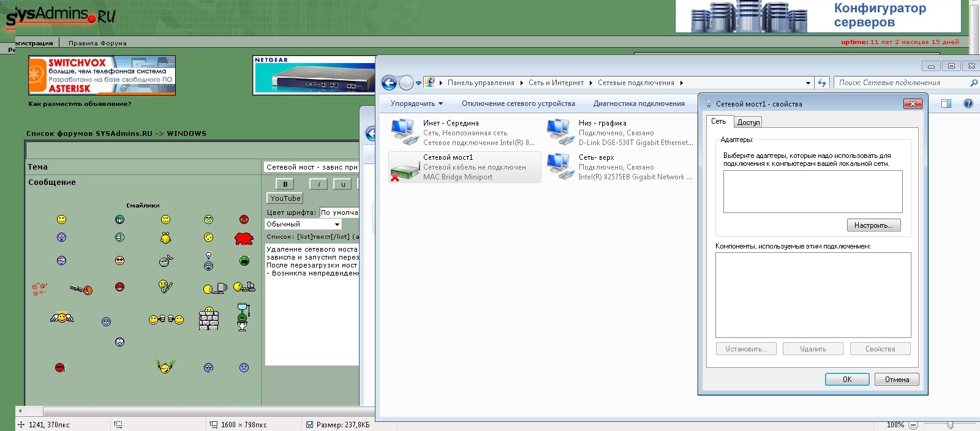Focus the Тема subject input field
Image resolution: width=980 pixels, height=431 pixels.
[x=311, y=167]
